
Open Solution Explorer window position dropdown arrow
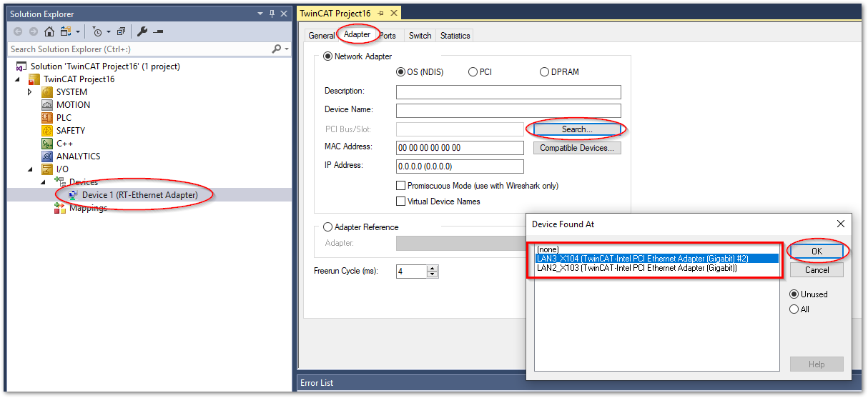click(260, 14)
